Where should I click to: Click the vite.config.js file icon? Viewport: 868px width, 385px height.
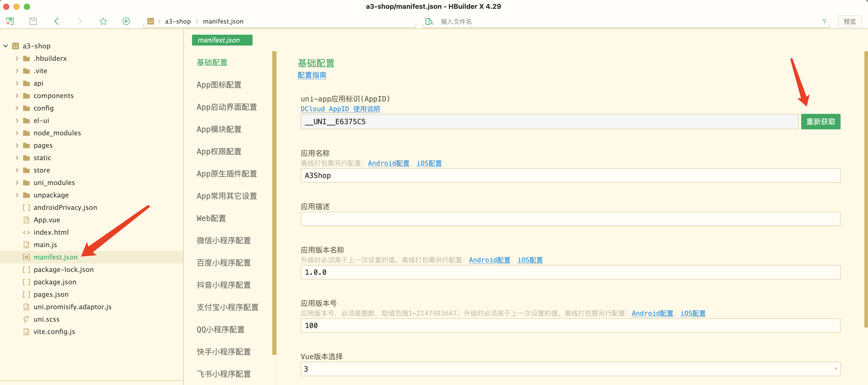point(26,332)
